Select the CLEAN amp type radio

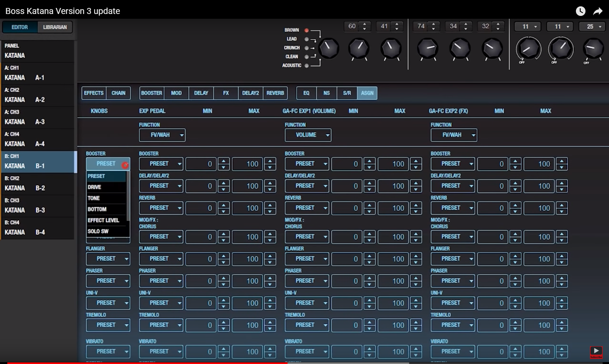pyautogui.click(x=307, y=57)
